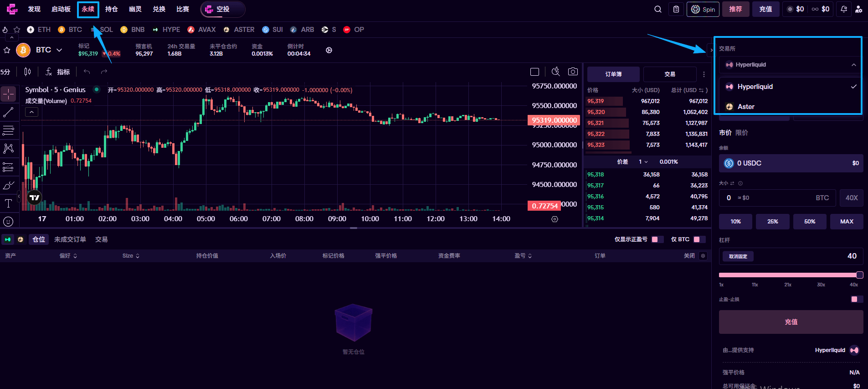Set order size to 25%
The height and width of the screenshot is (389, 868).
(x=773, y=222)
